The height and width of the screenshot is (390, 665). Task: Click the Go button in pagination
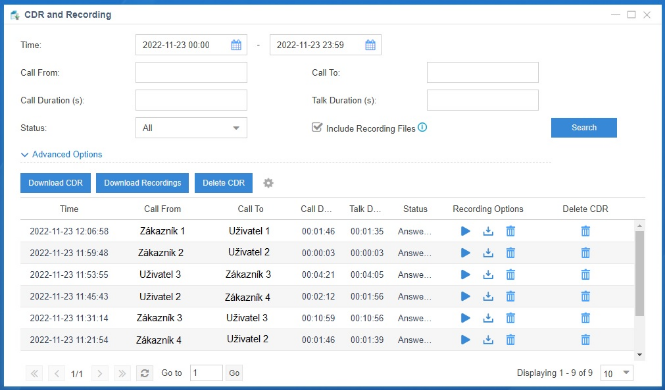pyautogui.click(x=234, y=373)
